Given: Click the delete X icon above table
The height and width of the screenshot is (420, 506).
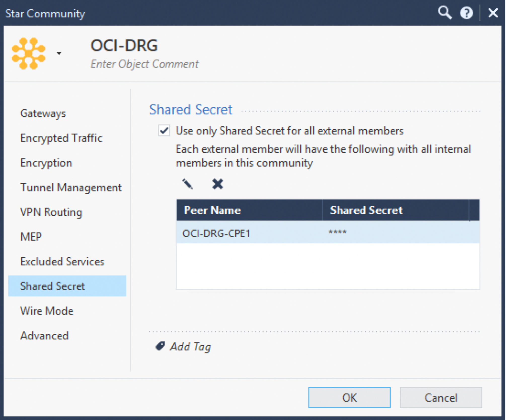Looking at the screenshot, I should pyautogui.click(x=217, y=184).
